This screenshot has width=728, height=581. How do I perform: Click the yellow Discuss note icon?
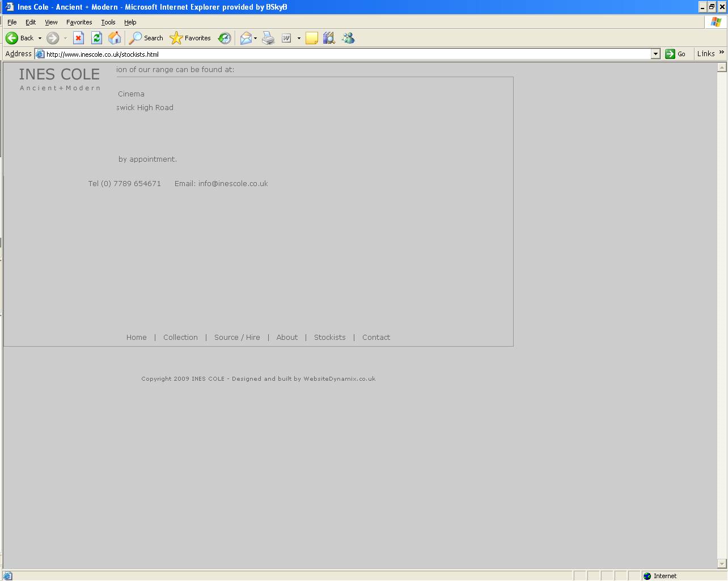[311, 38]
